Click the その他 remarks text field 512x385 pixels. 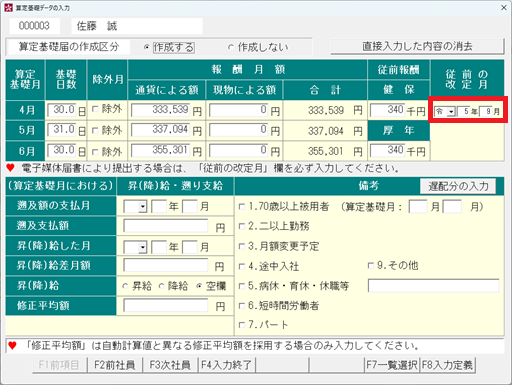pos(434,286)
